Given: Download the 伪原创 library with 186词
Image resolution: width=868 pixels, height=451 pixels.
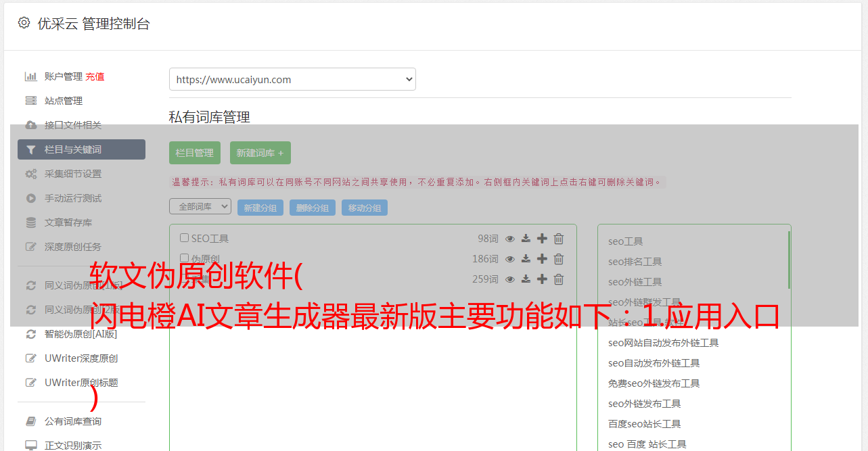Looking at the screenshot, I should 526,259.
